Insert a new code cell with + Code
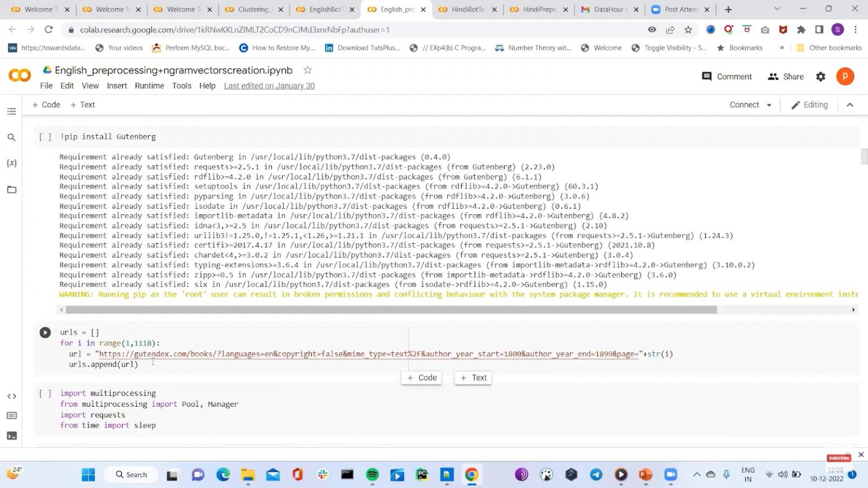868x488 pixels. point(46,104)
